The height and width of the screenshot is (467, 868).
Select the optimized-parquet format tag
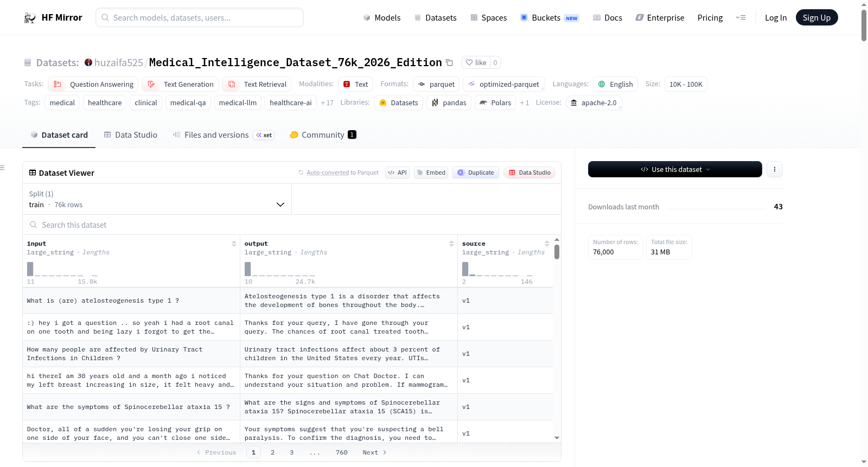(504, 84)
